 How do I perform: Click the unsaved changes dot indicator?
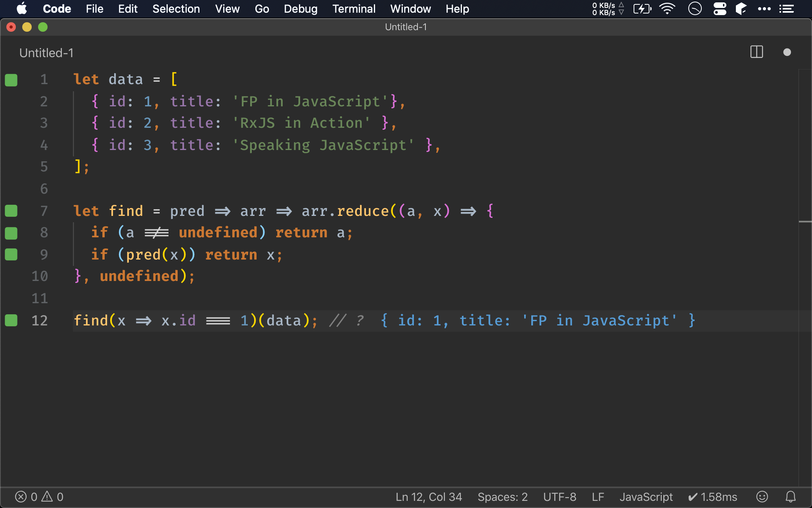click(787, 52)
